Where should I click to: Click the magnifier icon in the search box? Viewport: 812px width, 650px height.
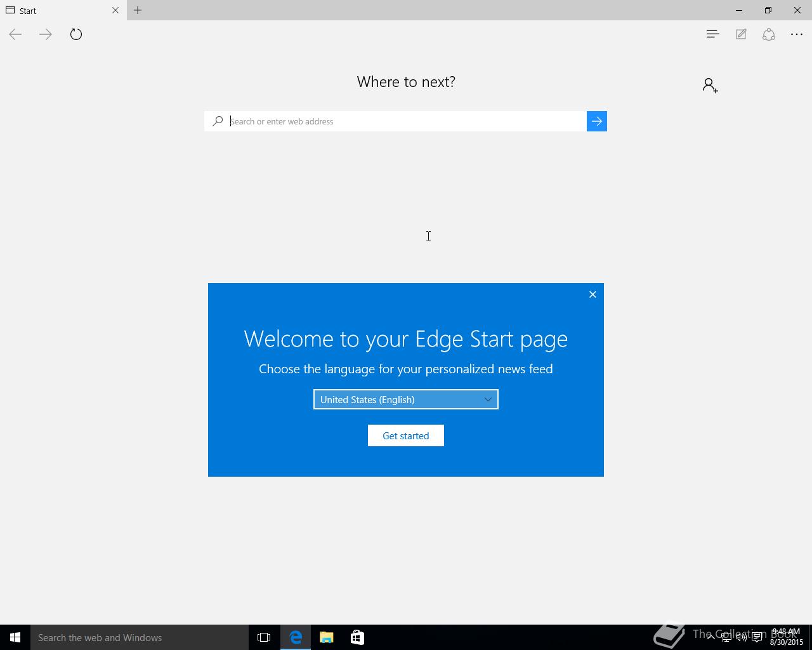pos(218,121)
